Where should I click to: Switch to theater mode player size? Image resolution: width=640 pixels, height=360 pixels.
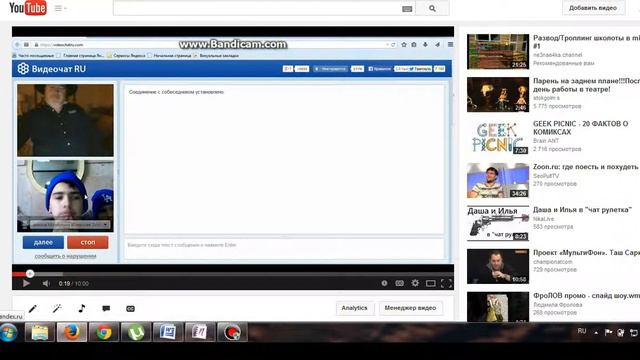(x=431, y=283)
